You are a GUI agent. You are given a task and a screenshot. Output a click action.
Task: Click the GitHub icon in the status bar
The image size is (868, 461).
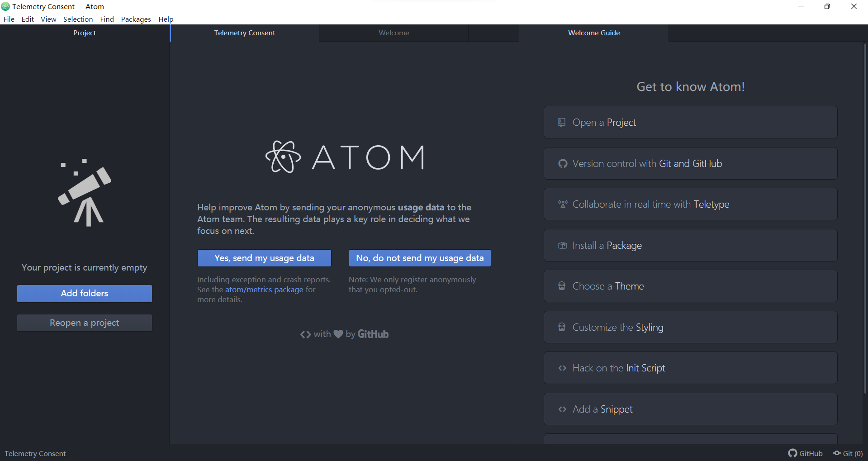point(792,453)
